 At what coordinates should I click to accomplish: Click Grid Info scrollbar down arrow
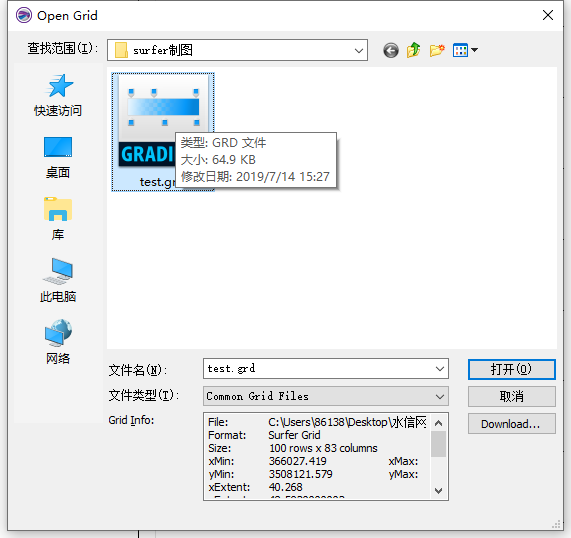[x=438, y=491]
